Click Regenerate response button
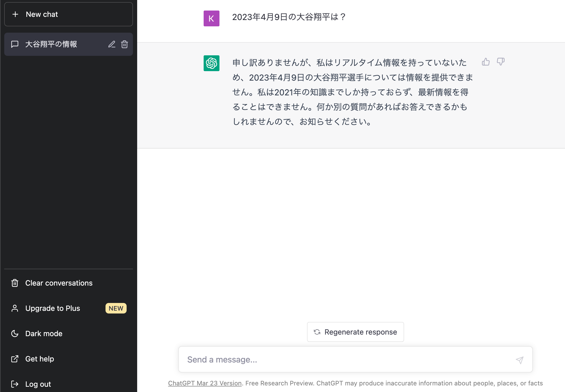This screenshot has height=392, width=565. [x=355, y=332]
